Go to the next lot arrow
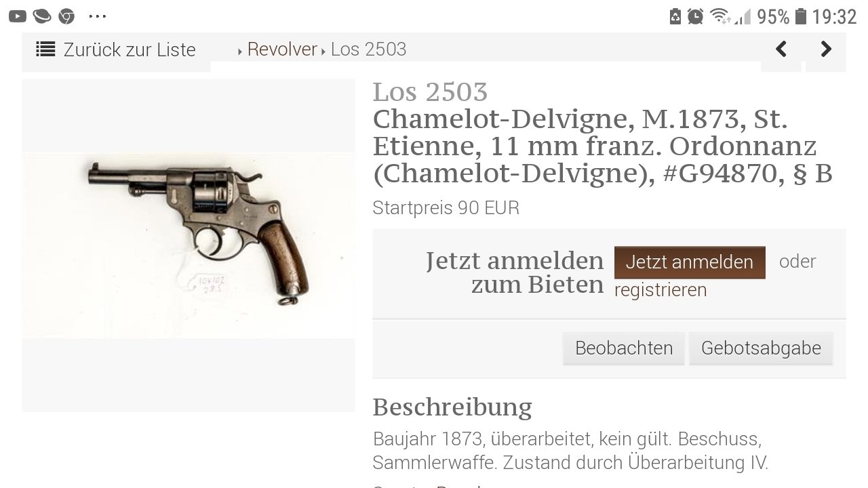868x488 pixels. point(825,49)
